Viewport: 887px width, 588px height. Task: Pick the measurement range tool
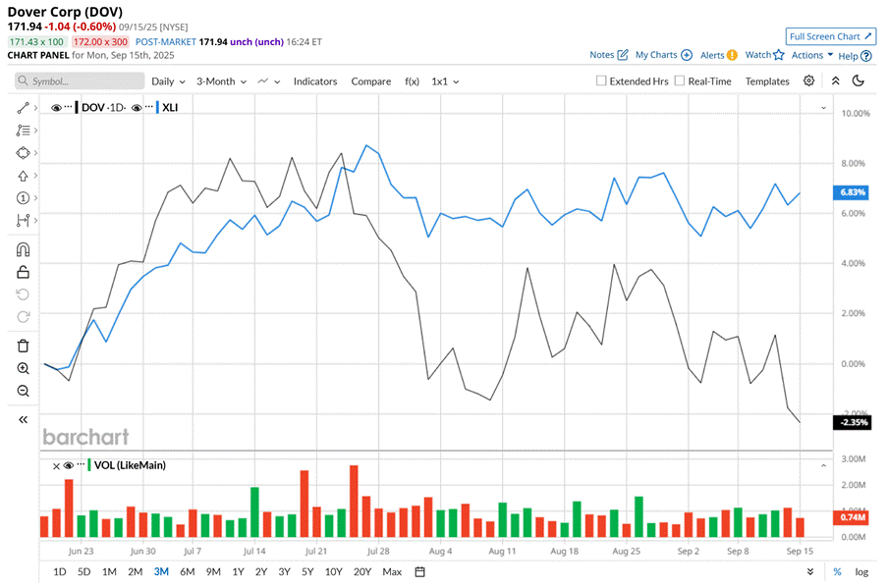(23, 221)
